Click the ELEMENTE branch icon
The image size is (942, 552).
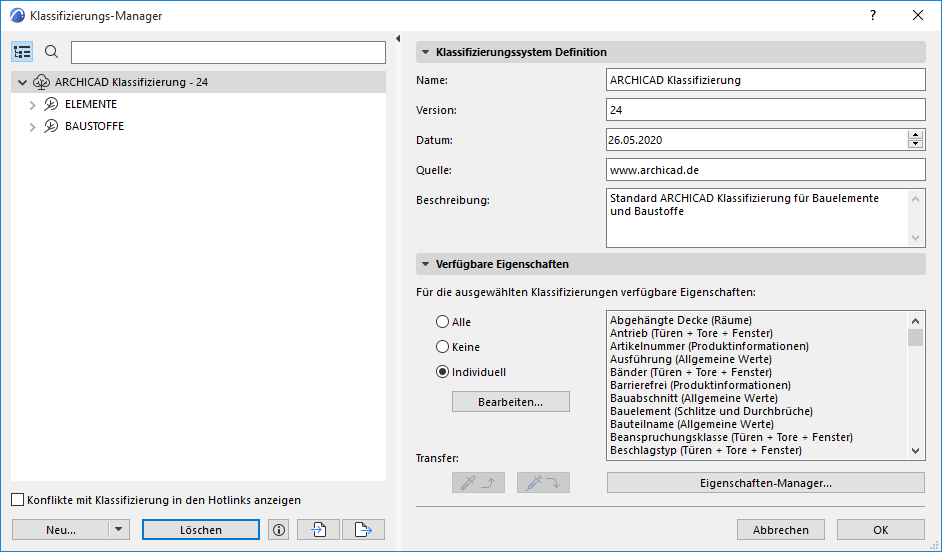(51, 104)
